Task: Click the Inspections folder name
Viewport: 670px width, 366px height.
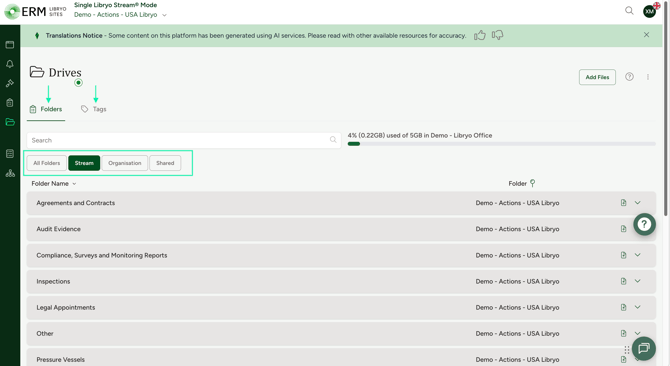Action: tap(53, 281)
